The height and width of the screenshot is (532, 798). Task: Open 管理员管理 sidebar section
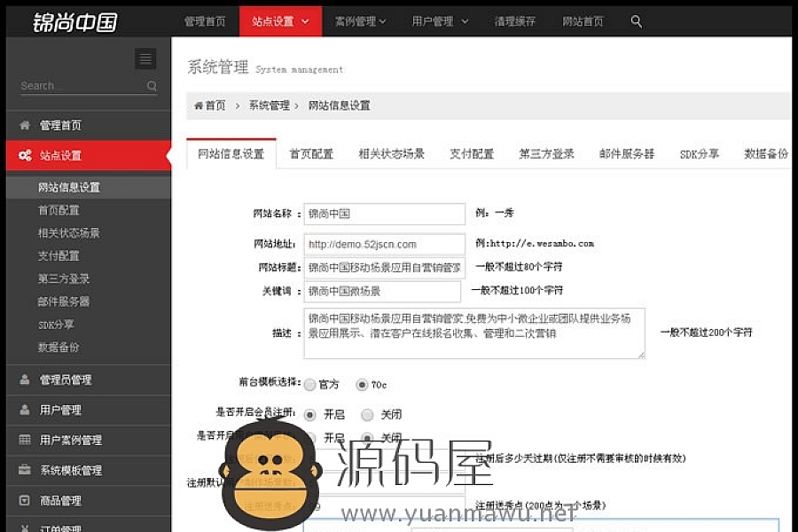pyautogui.click(x=89, y=379)
